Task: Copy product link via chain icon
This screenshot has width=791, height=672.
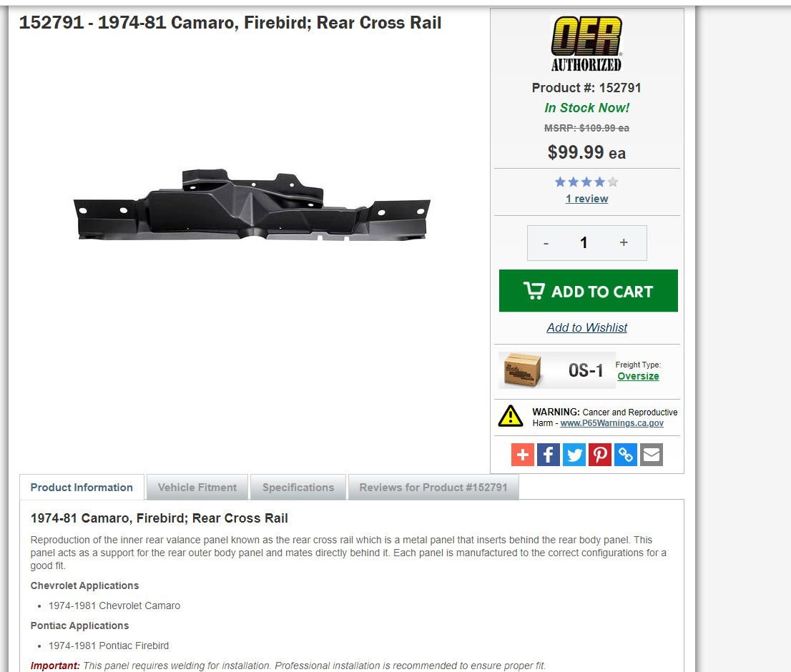Action: [626, 455]
